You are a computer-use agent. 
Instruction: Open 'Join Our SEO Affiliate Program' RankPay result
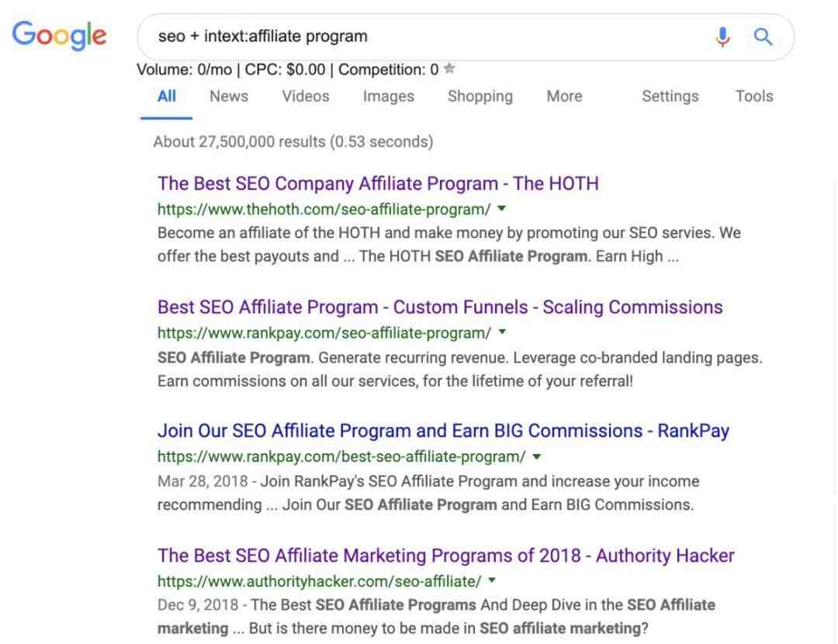point(443,431)
